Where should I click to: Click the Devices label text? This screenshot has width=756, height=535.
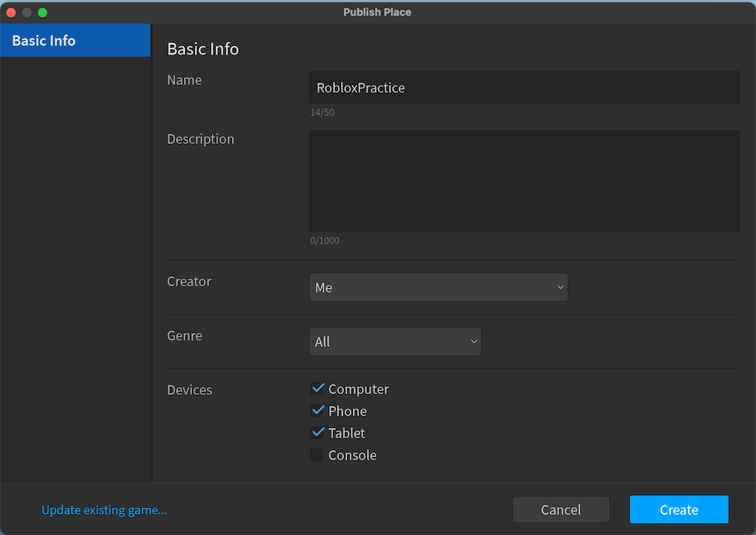tap(190, 390)
